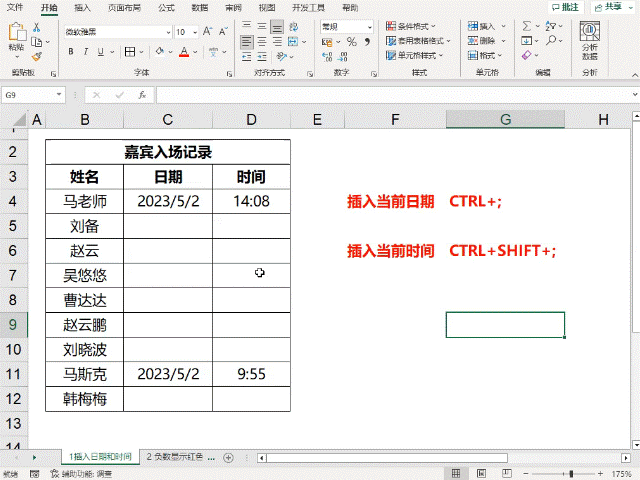Click the Borders icon
The image size is (640, 480).
point(130,51)
